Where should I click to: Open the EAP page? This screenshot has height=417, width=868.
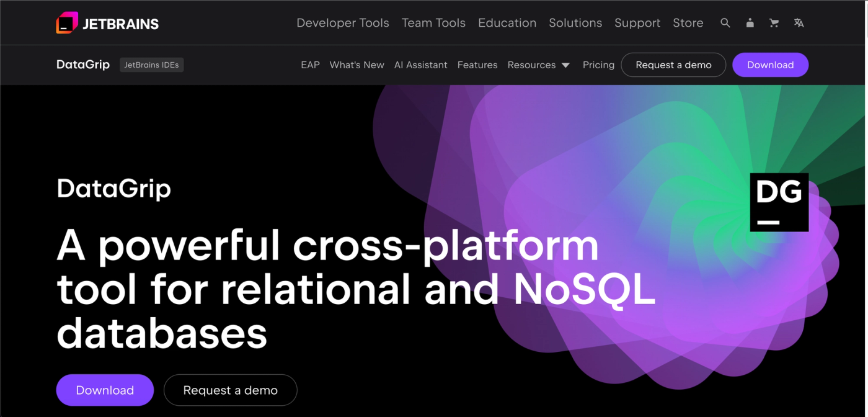pyautogui.click(x=310, y=65)
